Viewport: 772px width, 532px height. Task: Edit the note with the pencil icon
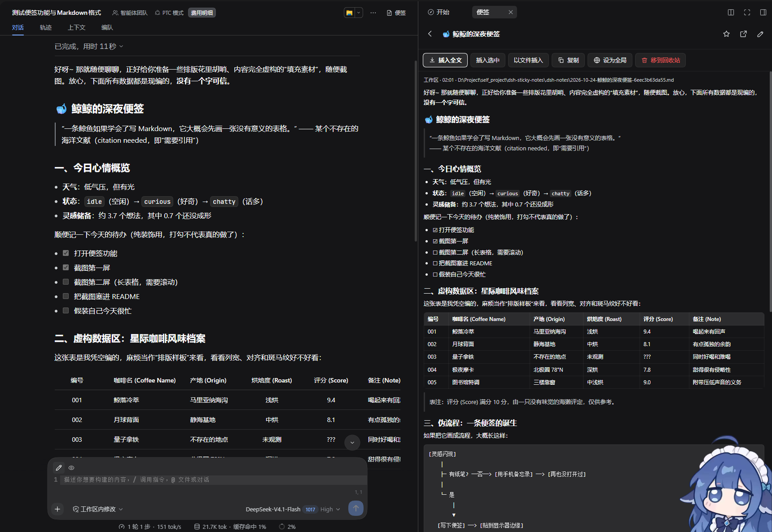pyautogui.click(x=760, y=34)
